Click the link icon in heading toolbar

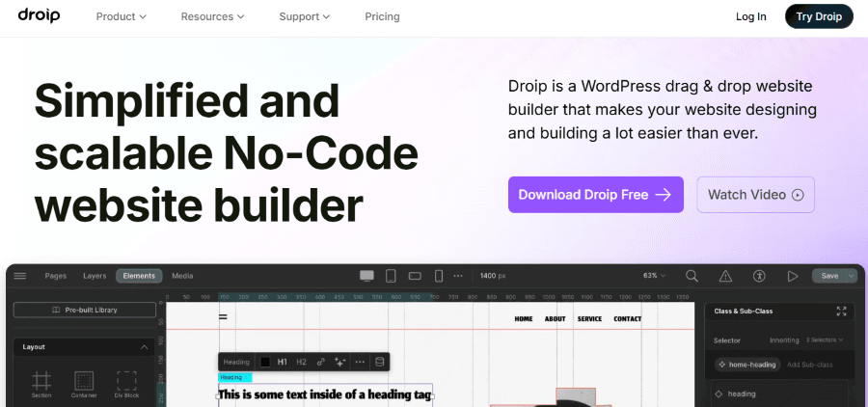tap(320, 362)
